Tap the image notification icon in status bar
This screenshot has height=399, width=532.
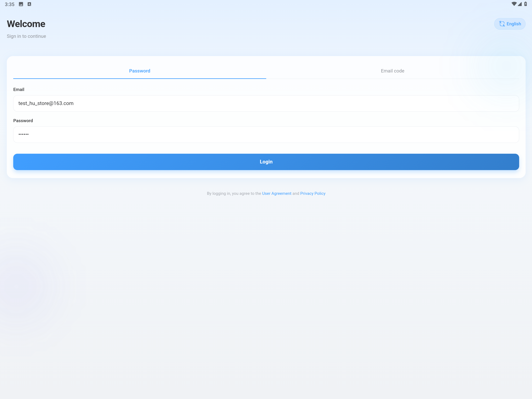pyautogui.click(x=21, y=4)
